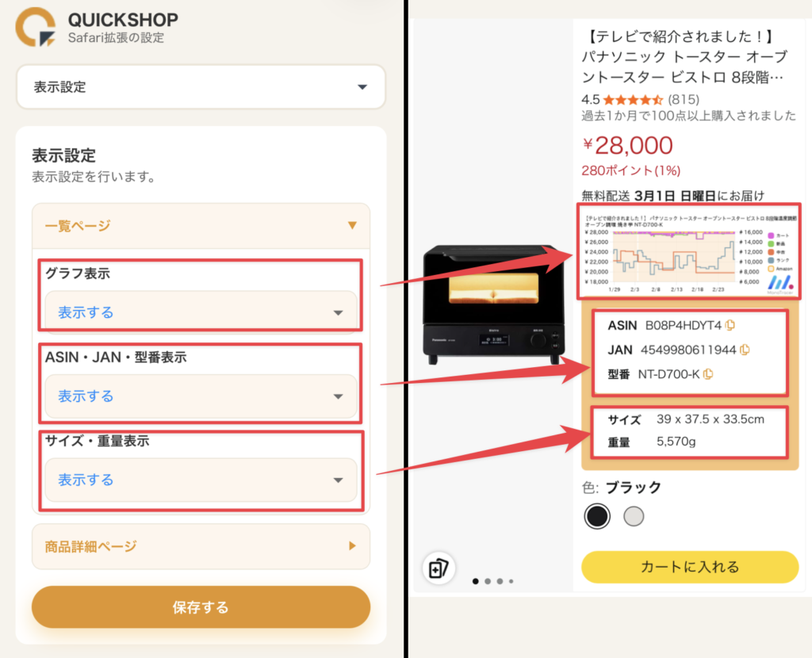Open the product title link

click(684, 56)
